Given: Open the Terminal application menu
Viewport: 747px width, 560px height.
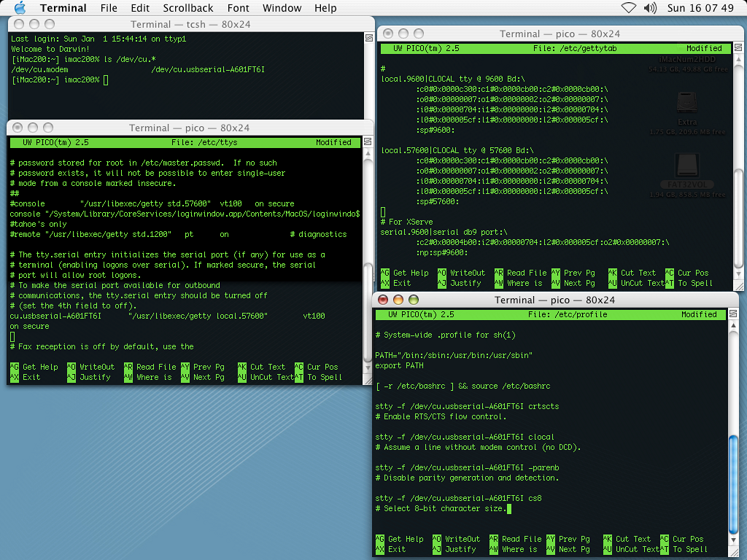Looking at the screenshot, I should [63, 8].
